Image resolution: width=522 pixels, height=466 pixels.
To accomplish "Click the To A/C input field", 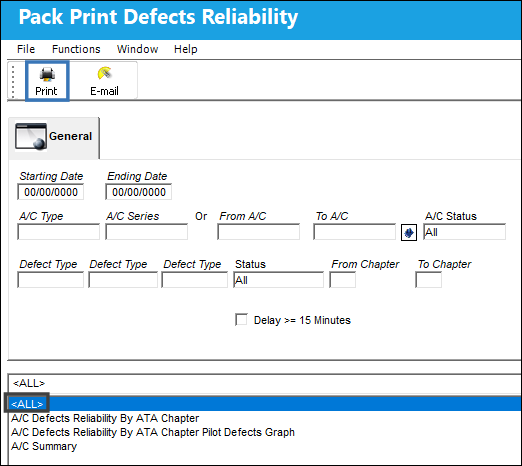I will (355, 232).
